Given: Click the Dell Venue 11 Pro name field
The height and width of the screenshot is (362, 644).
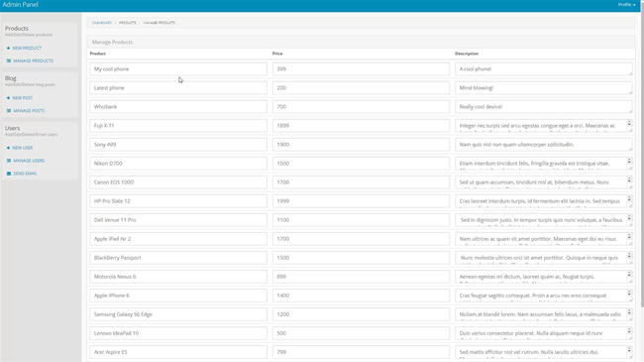Looking at the screenshot, I should [x=178, y=220].
